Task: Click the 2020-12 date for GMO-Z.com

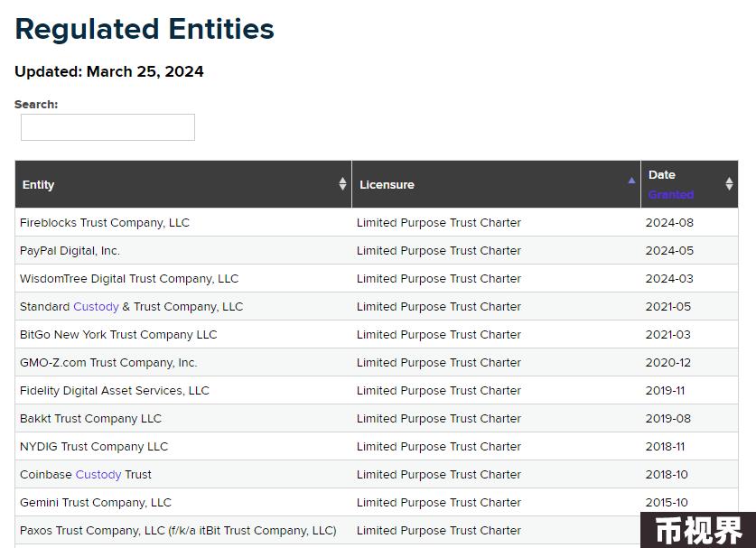Action: [x=668, y=362]
